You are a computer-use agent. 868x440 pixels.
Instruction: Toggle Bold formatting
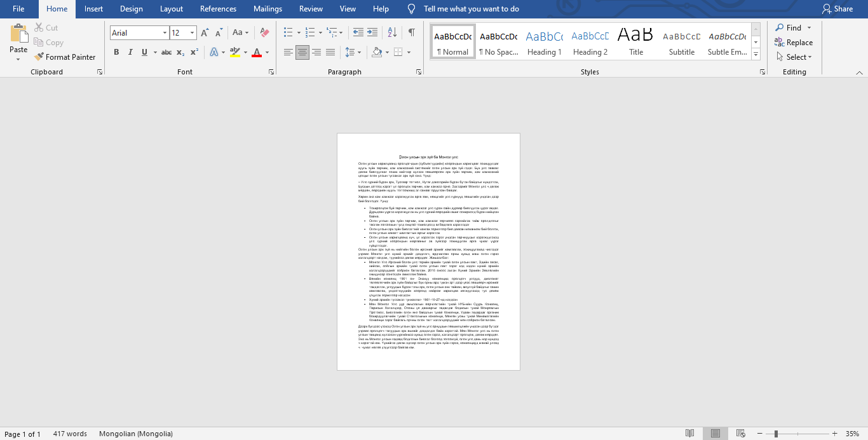click(116, 52)
